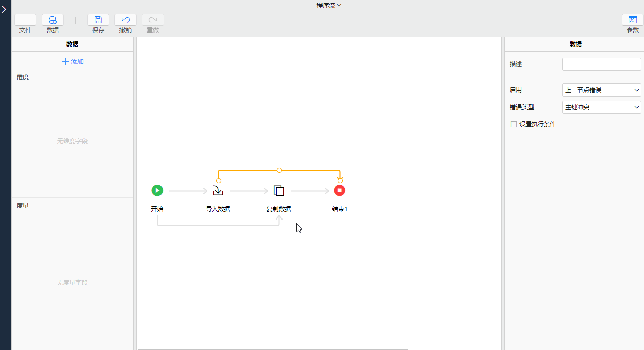
Task: Expand the left sidebar chevron
Action: [x=4, y=9]
